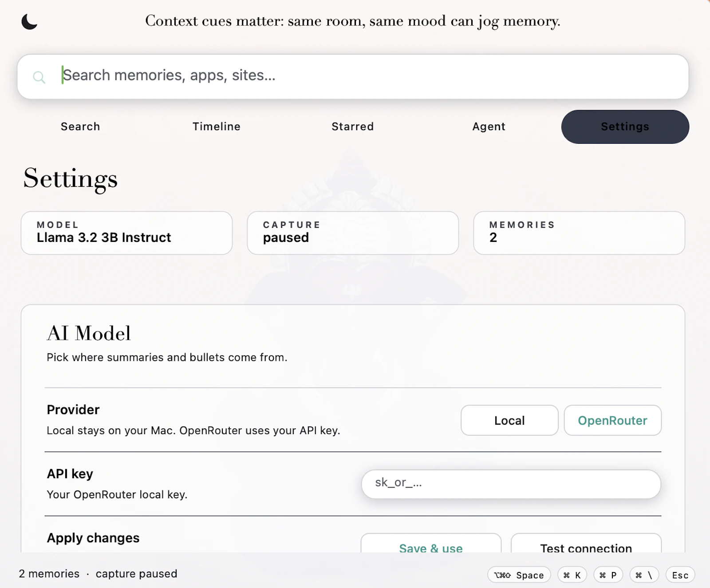
Task: Go to the Starred tab
Action: [x=353, y=126]
